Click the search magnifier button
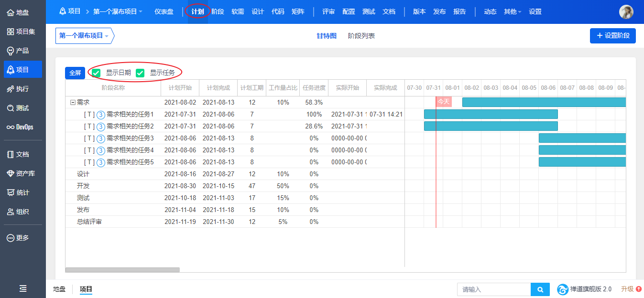 click(540, 289)
